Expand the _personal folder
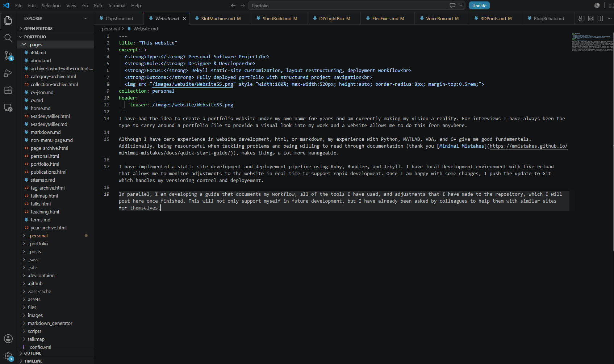614x364 pixels. (x=55, y=236)
